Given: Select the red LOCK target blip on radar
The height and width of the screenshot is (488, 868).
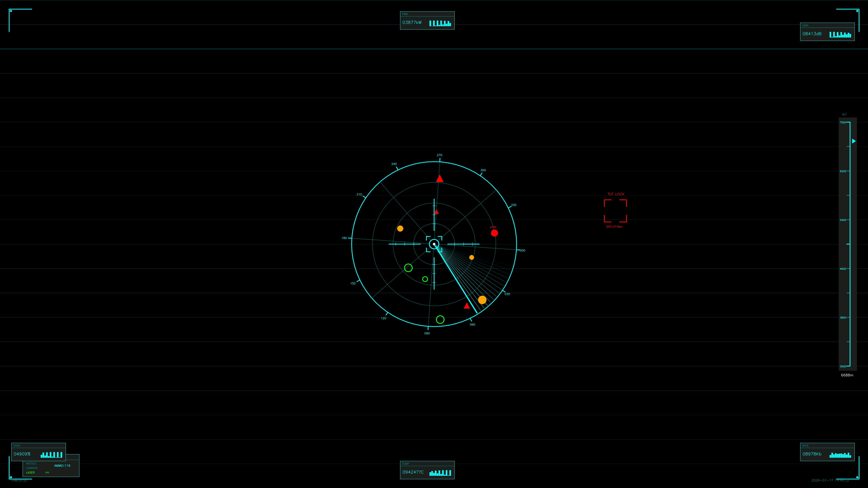Looking at the screenshot, I should (x=494, y=233).
